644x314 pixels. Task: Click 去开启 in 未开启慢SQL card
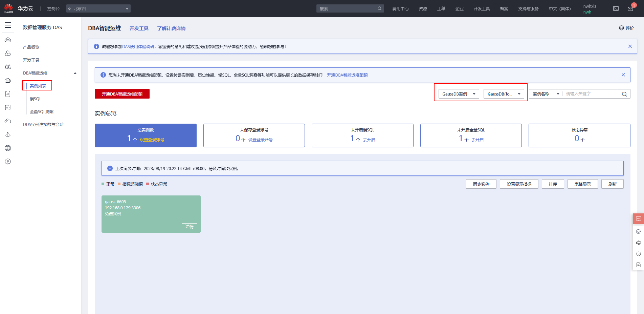tap(369, 140)
